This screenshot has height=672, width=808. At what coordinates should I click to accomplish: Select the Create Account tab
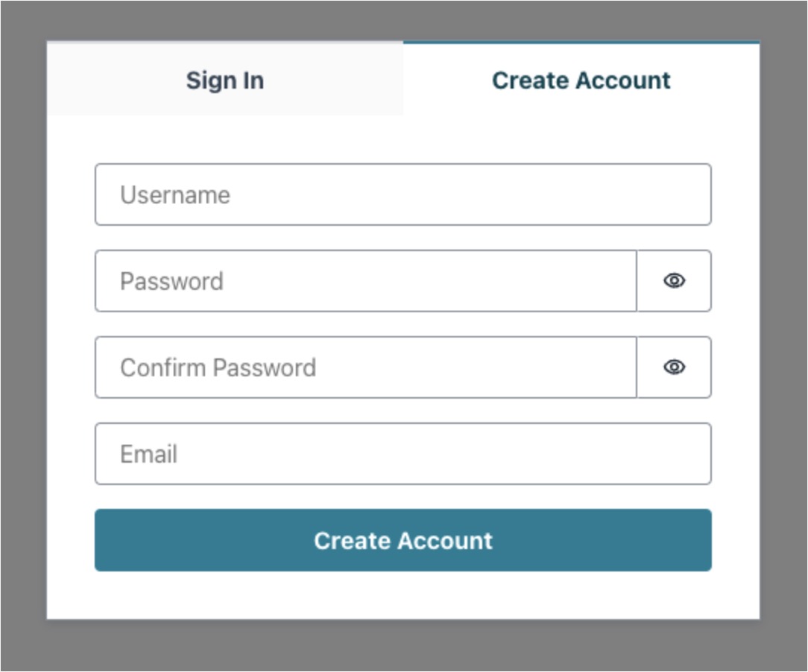(581, 80)
